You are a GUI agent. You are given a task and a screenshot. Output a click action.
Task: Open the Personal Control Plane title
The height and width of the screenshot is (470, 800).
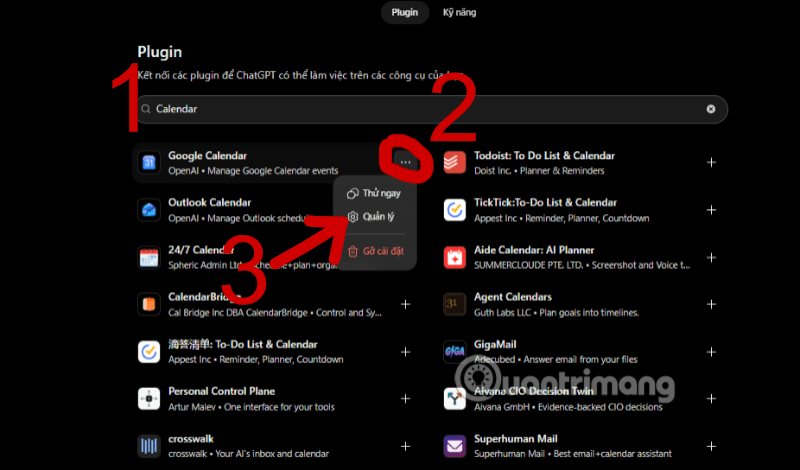point(221,391)
